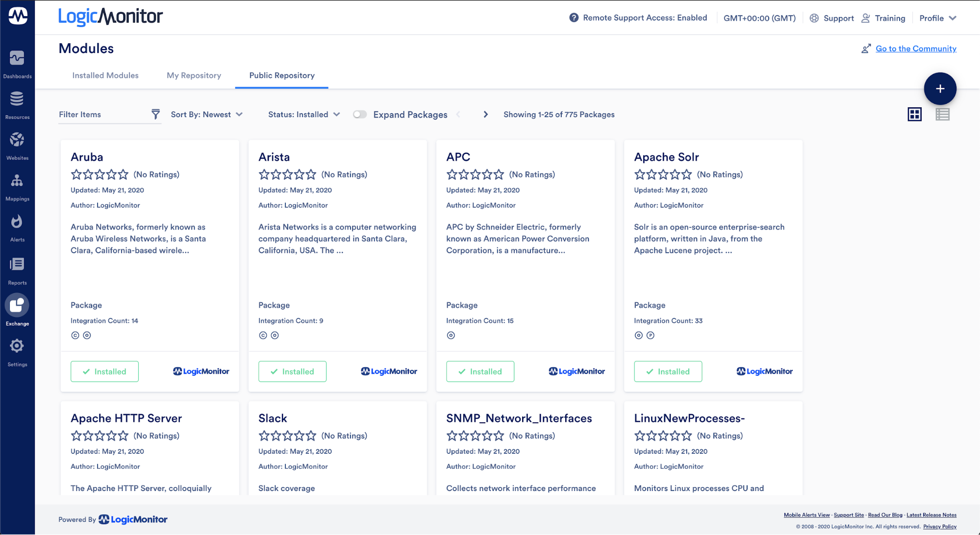Open the Sort By Newest dropdown

point(206,114)
